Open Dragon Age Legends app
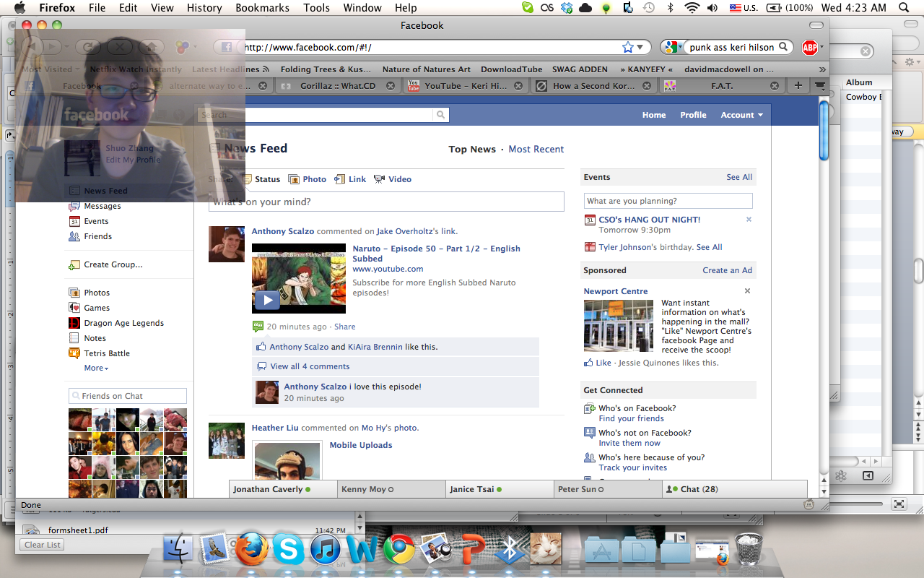Viewport: 924px width, 578px height. (x=123, y=323)
